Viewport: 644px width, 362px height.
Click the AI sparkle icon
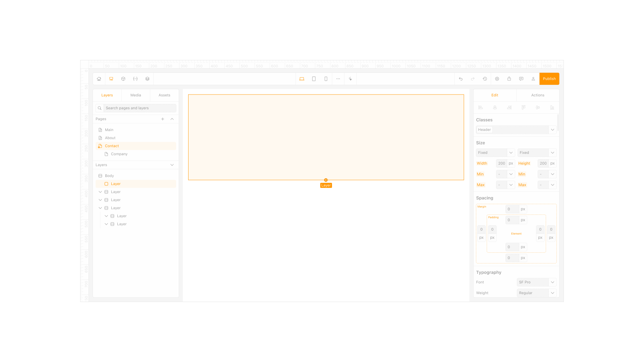pyautogui.click(x=350, y=79)
